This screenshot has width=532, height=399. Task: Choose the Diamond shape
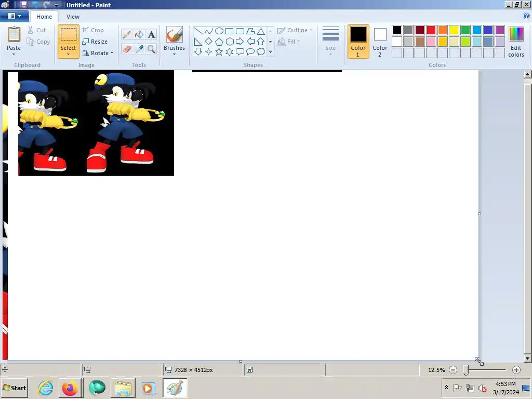coord(209,42)
